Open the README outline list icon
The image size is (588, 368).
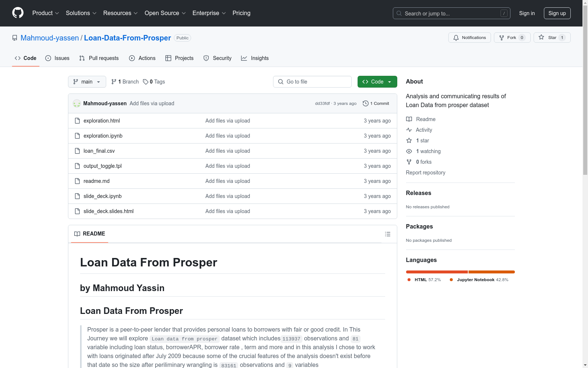click(387, 234)
